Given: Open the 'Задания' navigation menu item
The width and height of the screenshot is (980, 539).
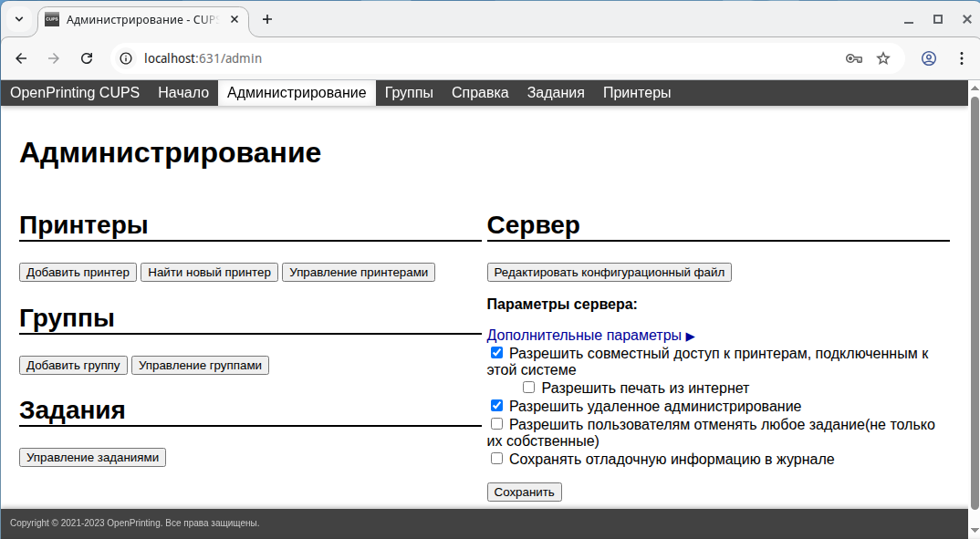Looking at the screenshot, I should coord(555,93).
